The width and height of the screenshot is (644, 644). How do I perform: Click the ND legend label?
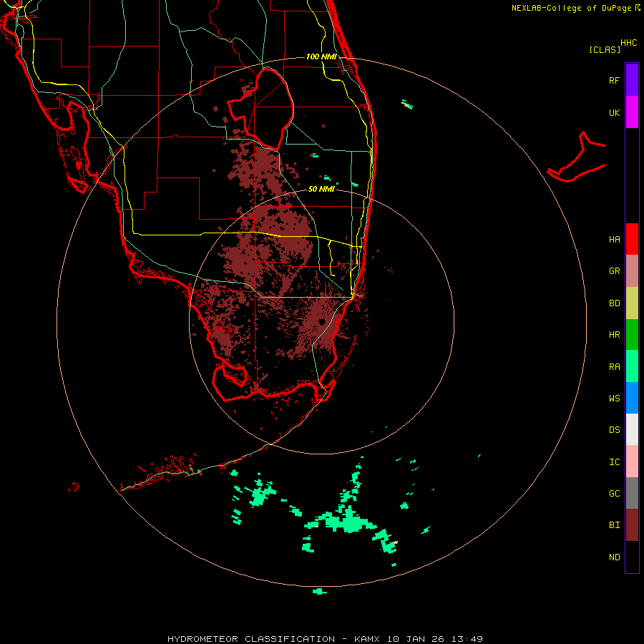pyautogui.click(x=614, y=557)
